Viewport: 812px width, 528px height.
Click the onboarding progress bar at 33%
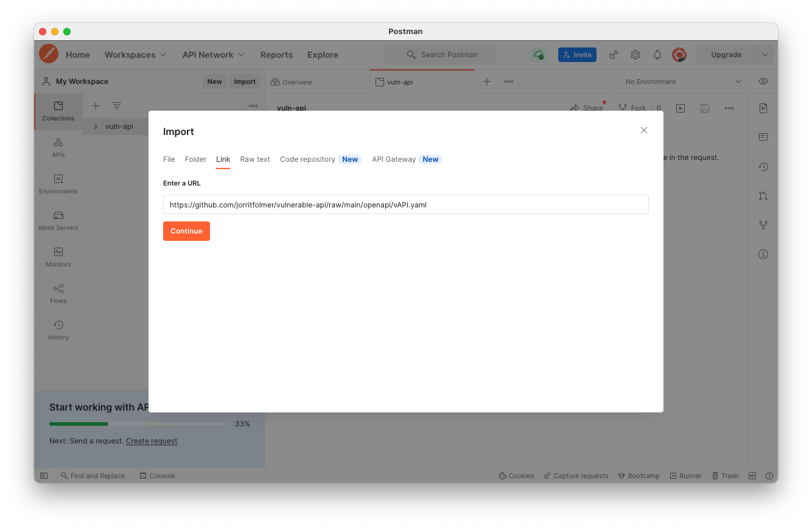coord(138,424)
